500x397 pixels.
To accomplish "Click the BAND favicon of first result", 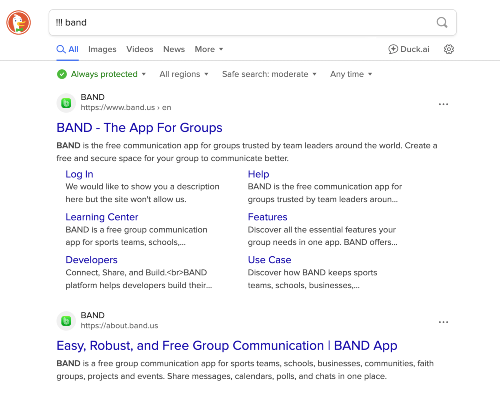I will (66, 103).
